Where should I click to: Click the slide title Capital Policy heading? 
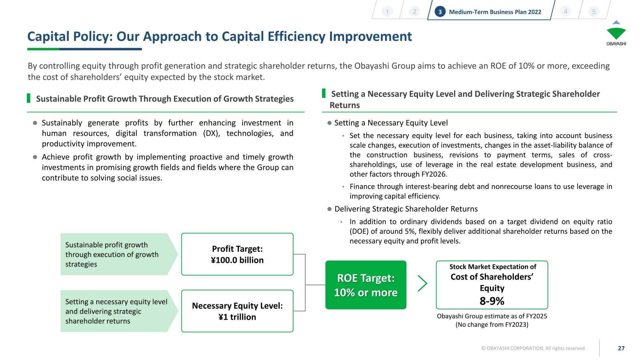[x=220, y=37]
